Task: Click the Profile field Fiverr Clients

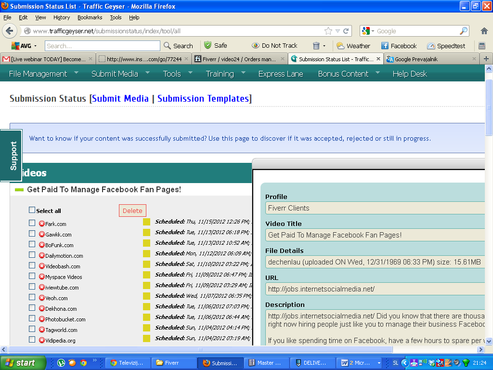Action: [375, 208]
